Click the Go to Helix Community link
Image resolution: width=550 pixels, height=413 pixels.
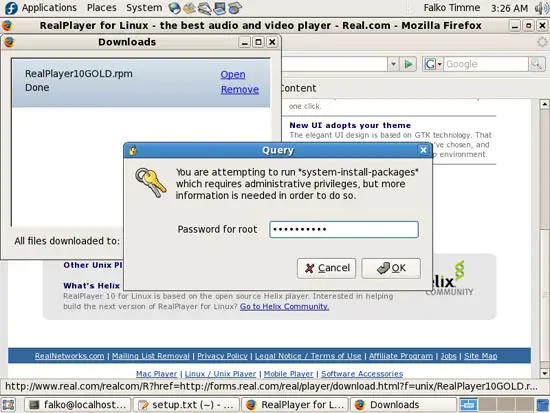(284, 307)
